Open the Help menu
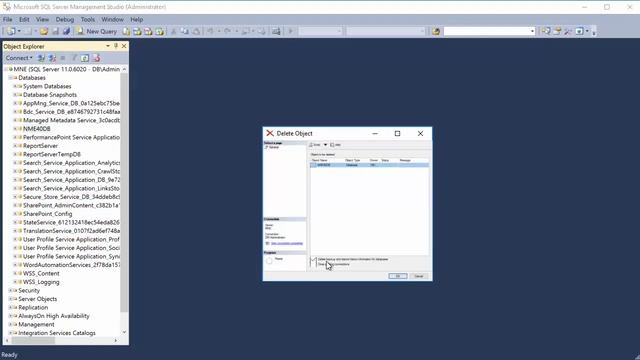The width and height of the screenshot is (640, 360). (137, 20)
